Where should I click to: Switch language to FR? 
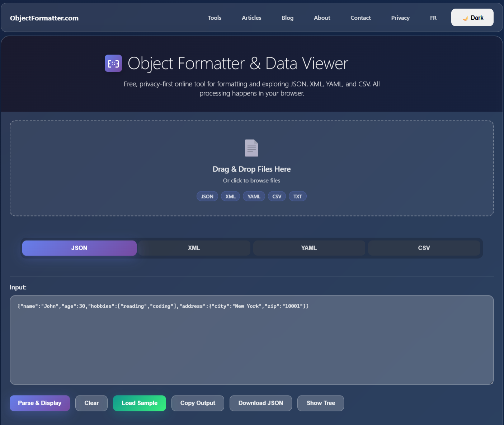point(433,18)
